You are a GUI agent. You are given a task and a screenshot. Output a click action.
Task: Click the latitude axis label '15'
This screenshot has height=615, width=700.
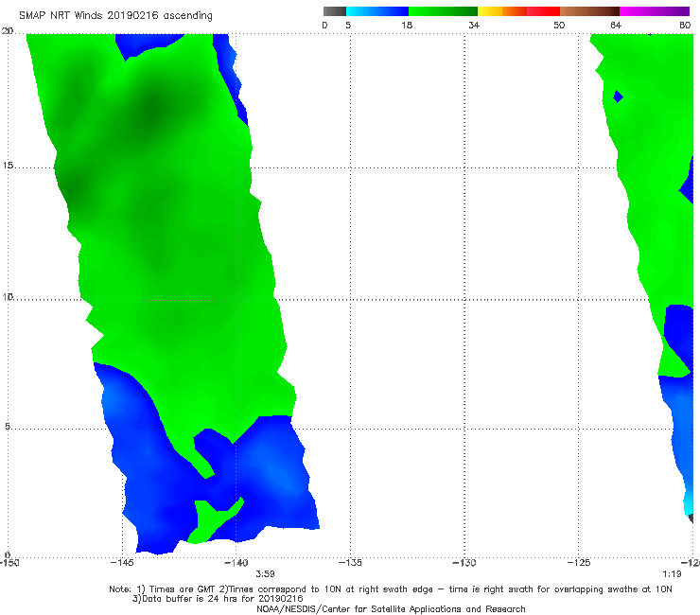pyautogui.click(x=8, y=166)
